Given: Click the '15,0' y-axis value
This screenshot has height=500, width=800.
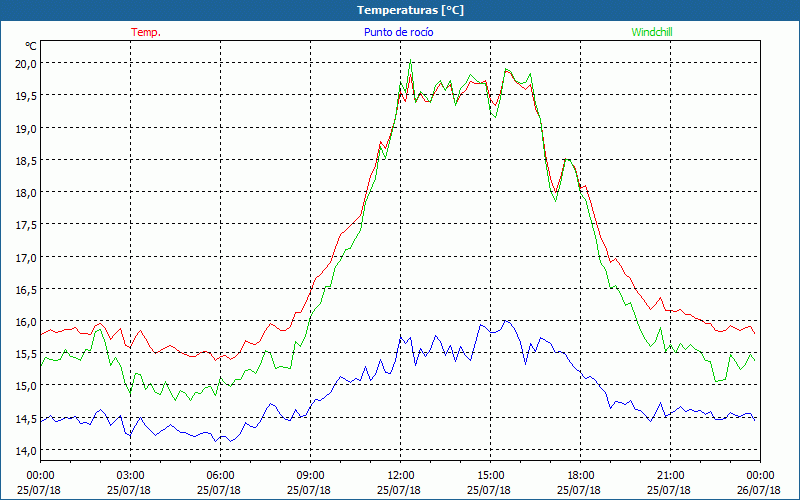Looking at the screenshot, I should (26, 386).
